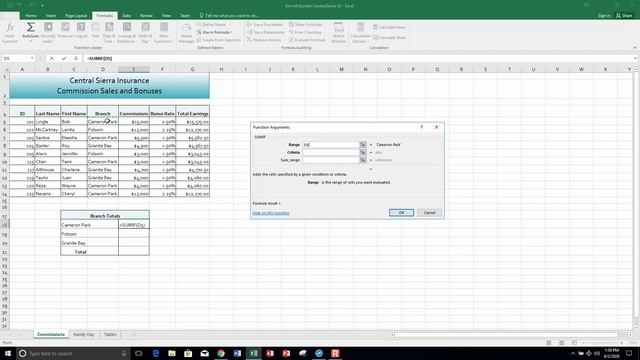Open the Name Manager
Image resolution: width=640 pixels, height=360 pixels.
(x=187, y=33)
